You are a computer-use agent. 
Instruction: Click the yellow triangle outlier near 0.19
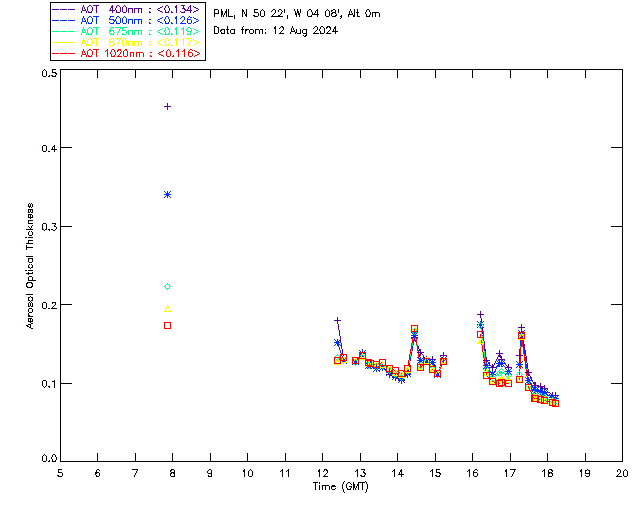tap(167, 309)
